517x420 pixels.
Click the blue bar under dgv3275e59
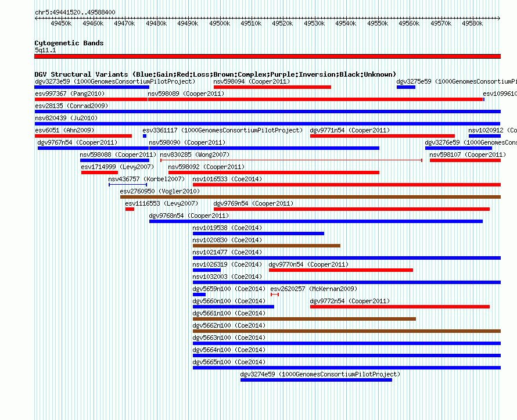tap(406, 87)
